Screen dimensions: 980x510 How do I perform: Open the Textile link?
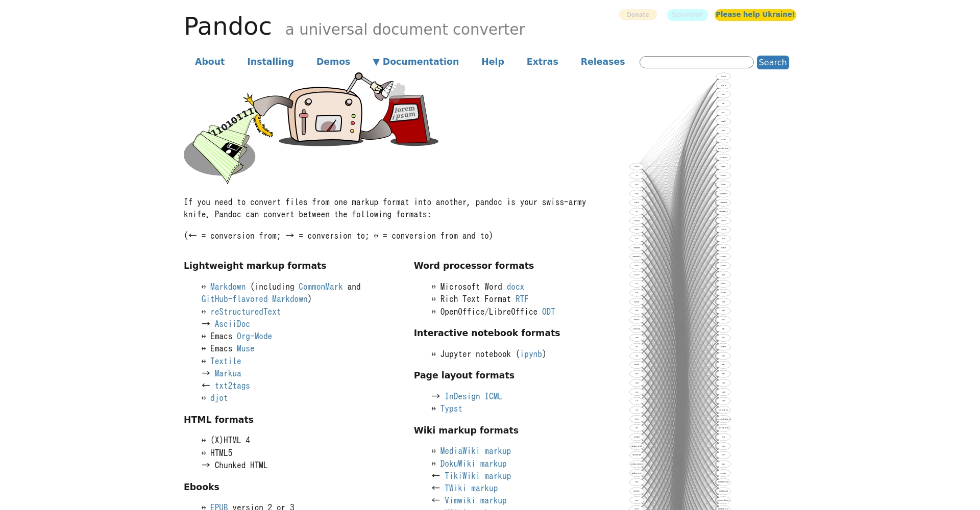tap(226, 361)
